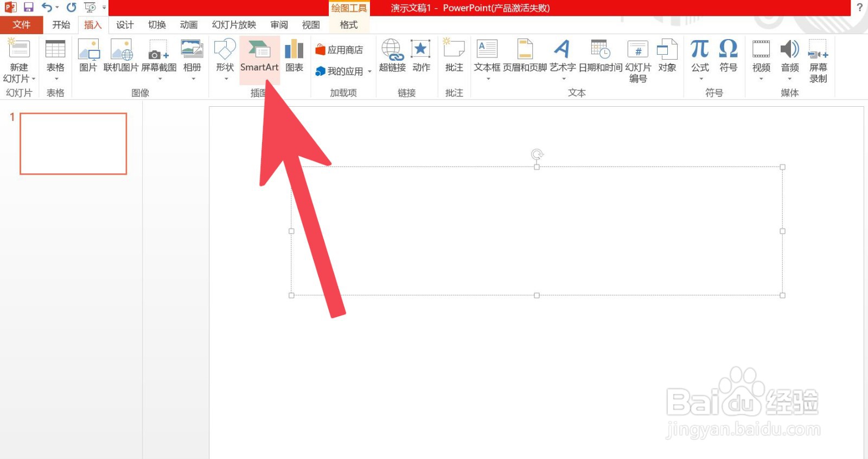Insert 幻灯片编号 slide number
868x459 pixels.
point(638,60)
